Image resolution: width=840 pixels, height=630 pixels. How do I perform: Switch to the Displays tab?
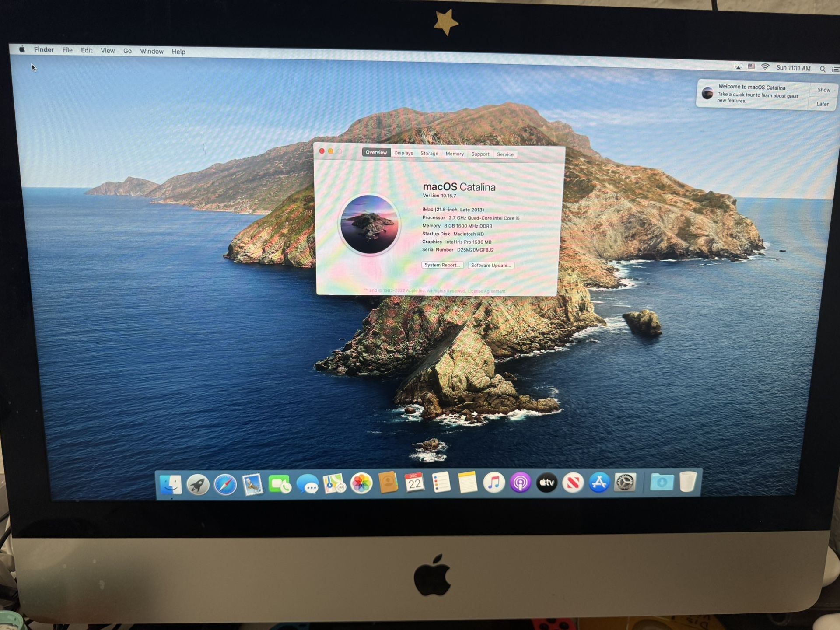pyautogui.click(x=403, y=153)
